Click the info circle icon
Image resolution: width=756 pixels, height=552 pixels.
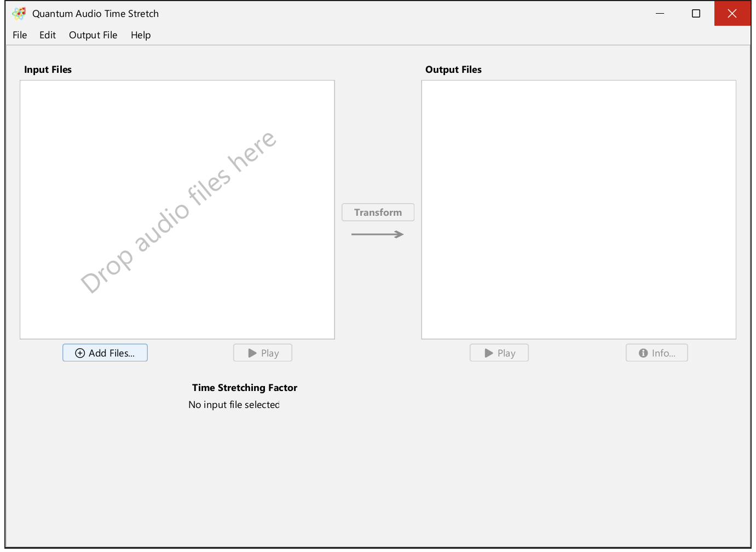coord(643,353)
